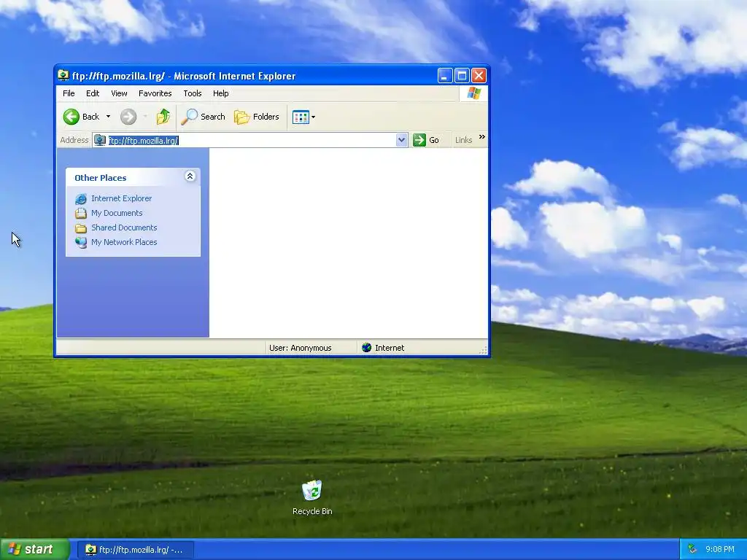The width and height of the screenshot is (747, 560).
Task: Click the ftp.mozilla.lrg taskbar button
Action: pyautogui.click(x=135, y=550)
